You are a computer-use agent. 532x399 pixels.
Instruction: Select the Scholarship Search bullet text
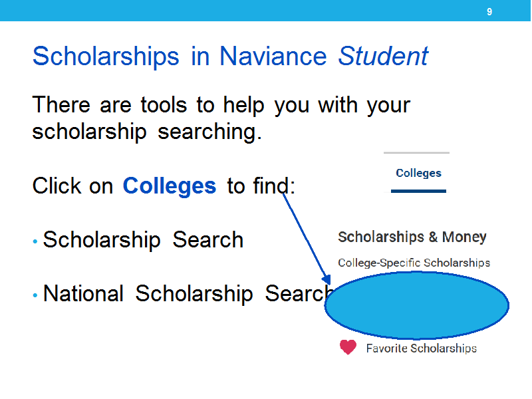143,240
